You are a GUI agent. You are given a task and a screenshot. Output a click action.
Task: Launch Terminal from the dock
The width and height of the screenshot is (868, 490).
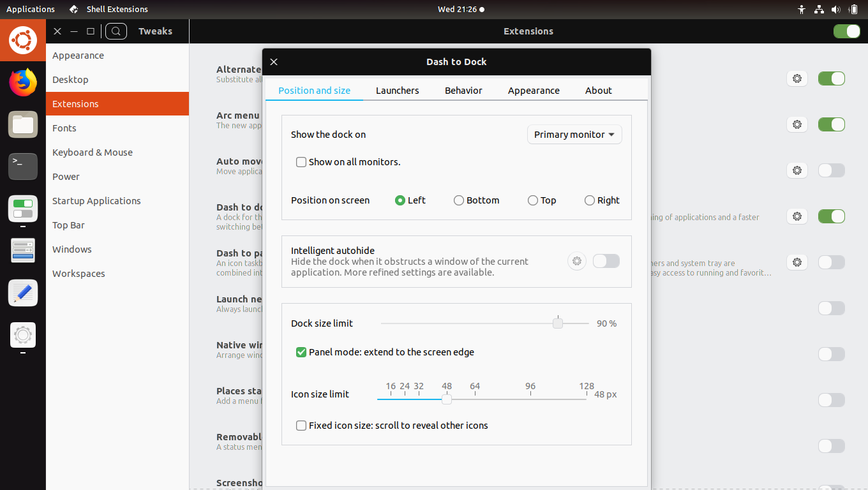23,167
